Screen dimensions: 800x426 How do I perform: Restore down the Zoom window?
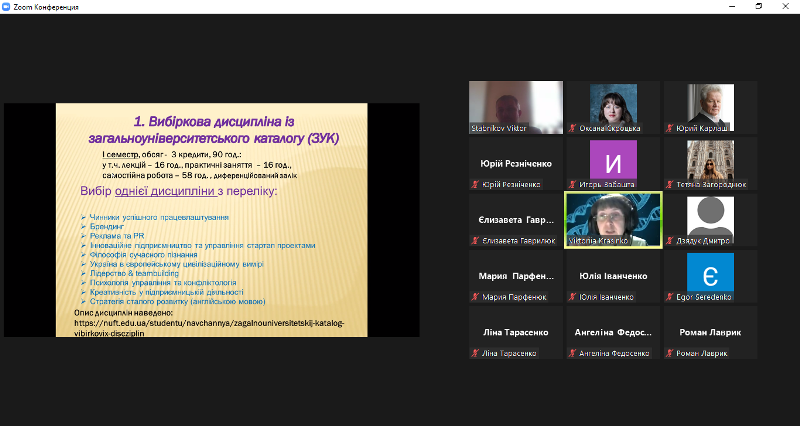(759, 7)
